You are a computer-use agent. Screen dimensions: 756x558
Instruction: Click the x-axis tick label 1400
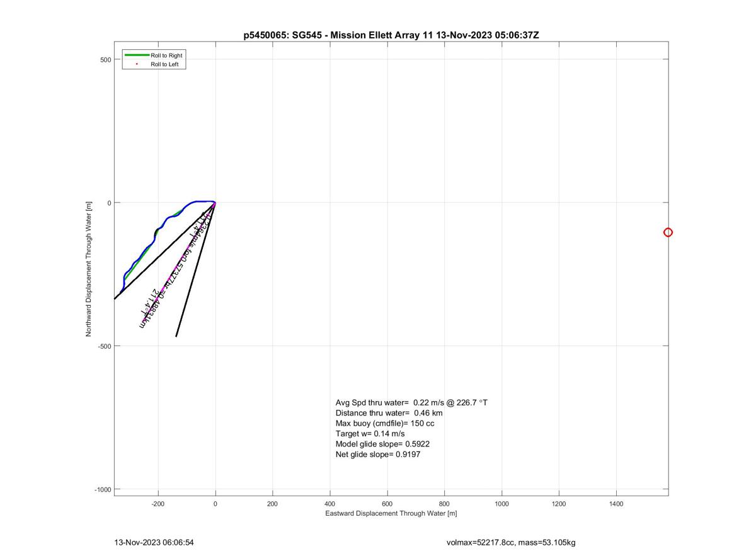[616, 504]
